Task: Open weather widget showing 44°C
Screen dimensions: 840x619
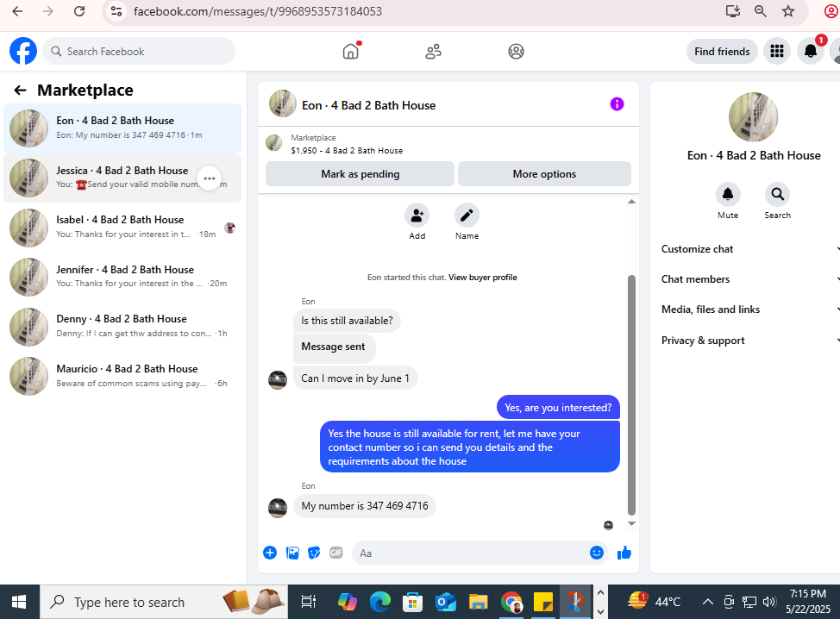Action: [655, 602]
